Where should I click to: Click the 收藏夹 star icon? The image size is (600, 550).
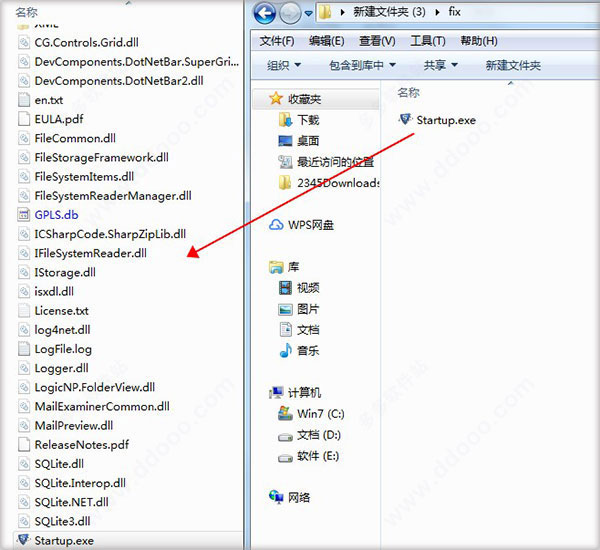pos(276,99)
